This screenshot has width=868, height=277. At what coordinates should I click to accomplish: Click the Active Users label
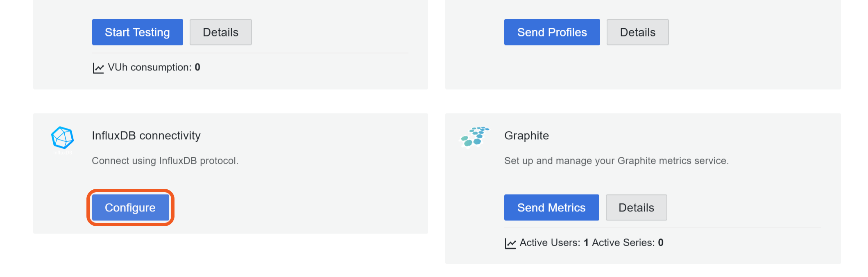tap(550, 243)
